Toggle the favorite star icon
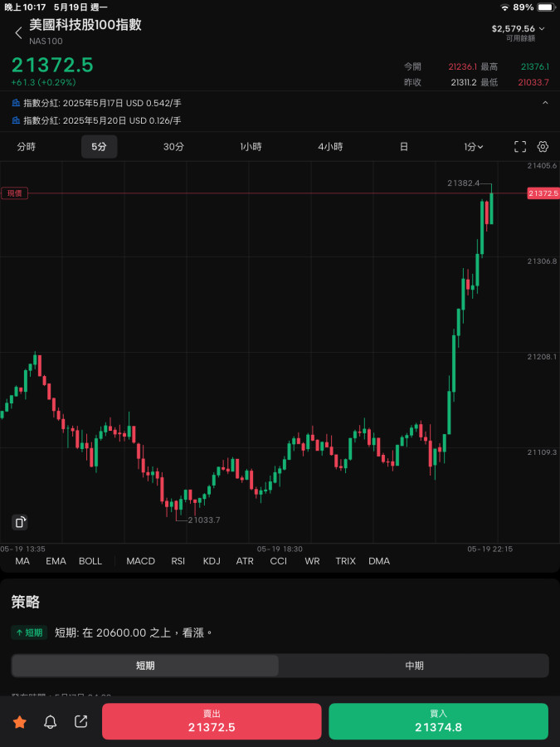 point(20,722)
